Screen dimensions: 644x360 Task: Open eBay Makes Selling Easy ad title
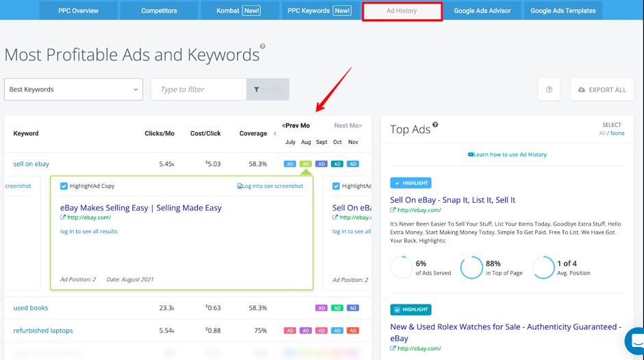(141, 208)
